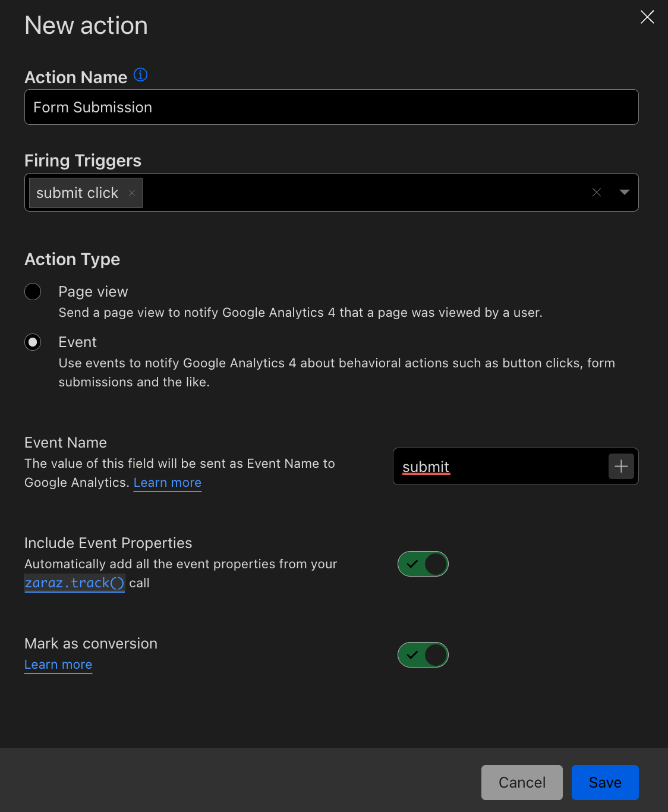Remove the submit click trigger tag
Screen dimensions: 668x812
[132, 193]
